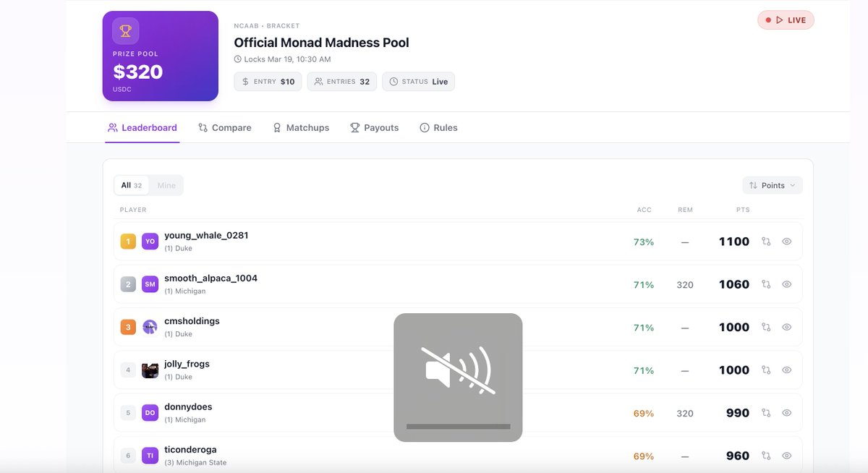Click the Entries 32 chip
Viewport: 868px width, 473px height.
pos(341,82)
